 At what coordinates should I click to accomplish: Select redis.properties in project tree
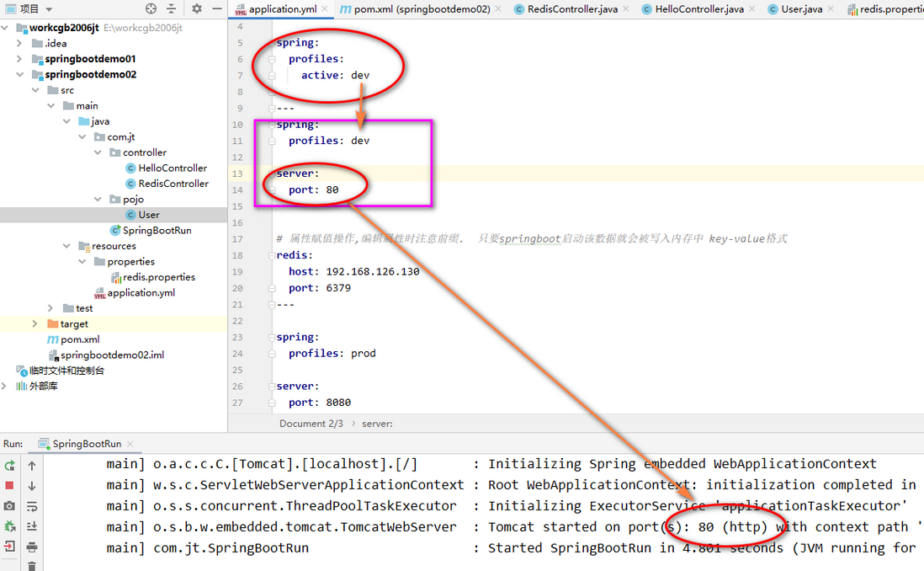pyautogui.click(x=158, y=276)
